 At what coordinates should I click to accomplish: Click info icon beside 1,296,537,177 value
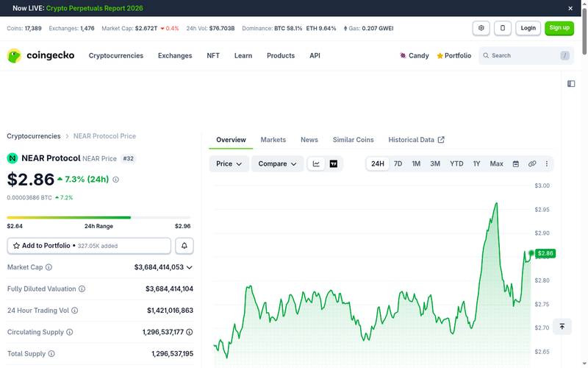pyautogui.click(x=190, y=332)
